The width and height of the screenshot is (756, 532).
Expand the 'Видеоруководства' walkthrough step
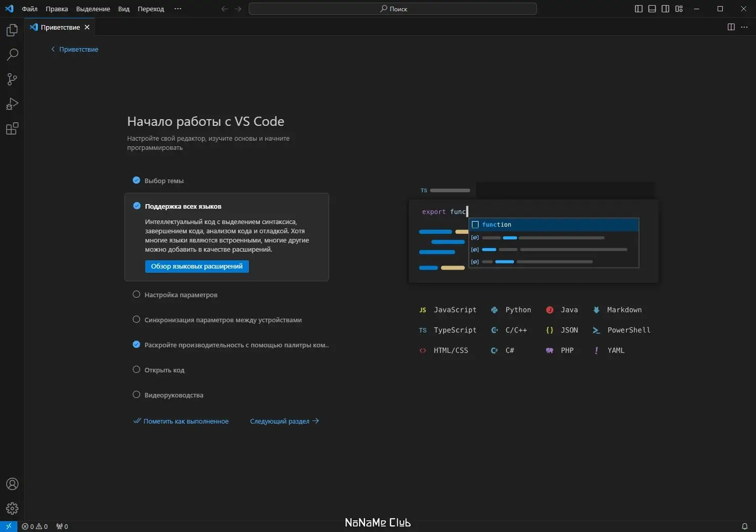coord(174,395)
